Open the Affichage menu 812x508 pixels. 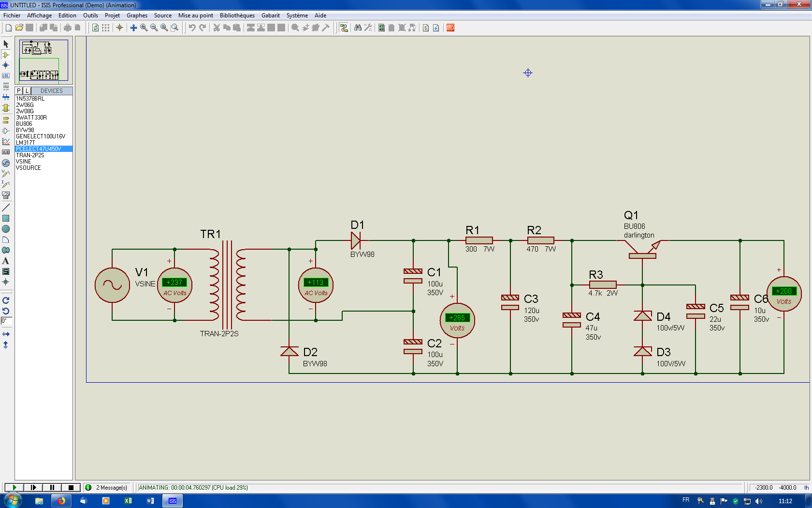click(x=39, y=15)
